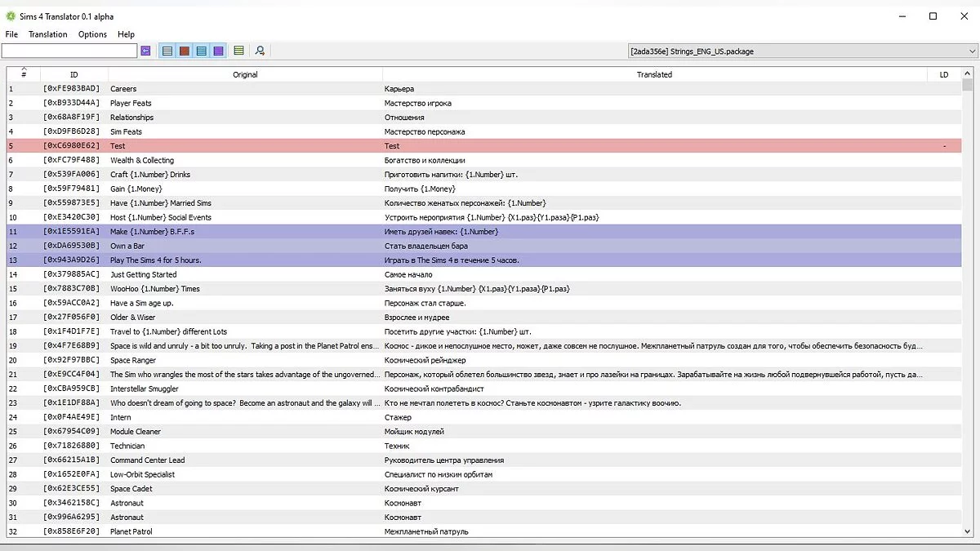Screen dimensions: 980x551
Task: Sort by the Original column header
Action: pyautogui.click(x=245, y=74)
